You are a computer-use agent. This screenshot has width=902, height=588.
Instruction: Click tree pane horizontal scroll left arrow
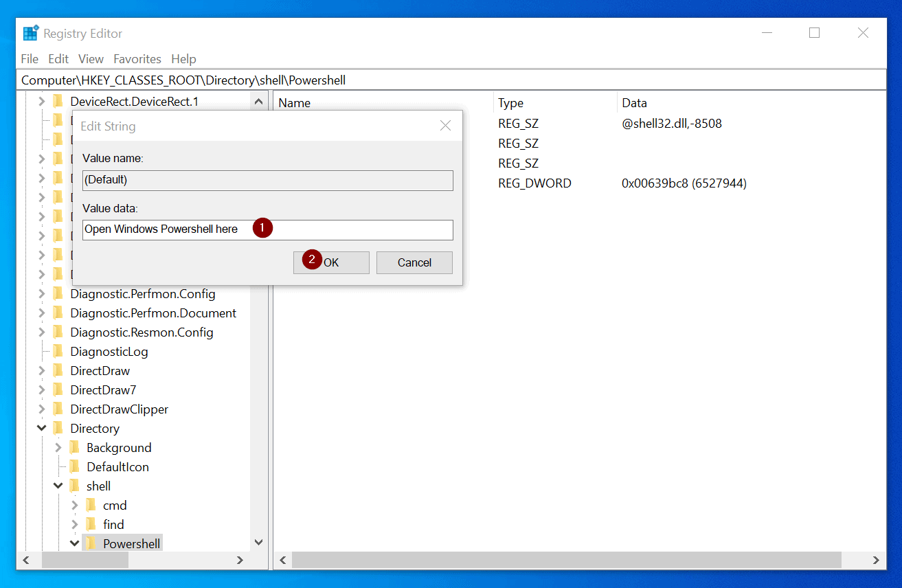coord(26,561)
